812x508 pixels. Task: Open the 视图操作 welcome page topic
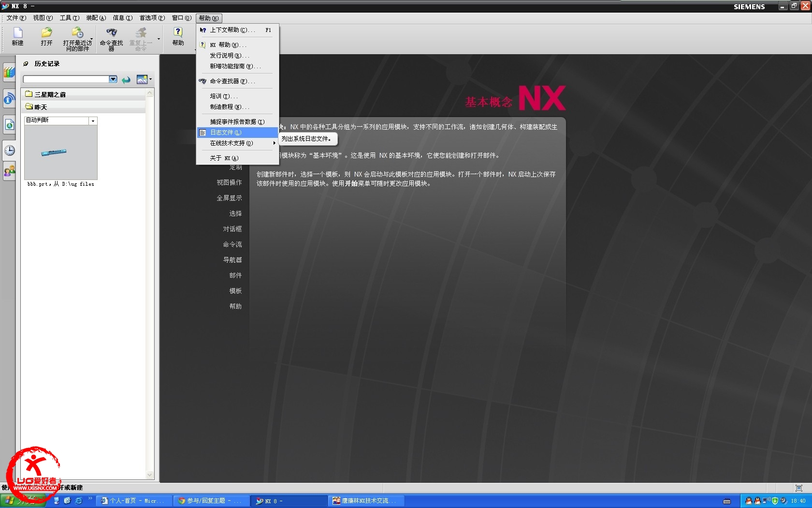point(229,182)
